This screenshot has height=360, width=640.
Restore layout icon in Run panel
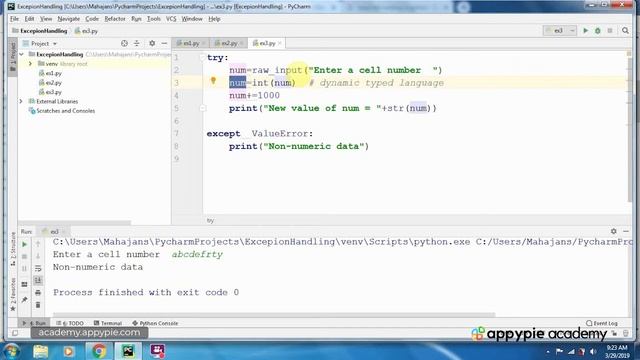point(24,284)
